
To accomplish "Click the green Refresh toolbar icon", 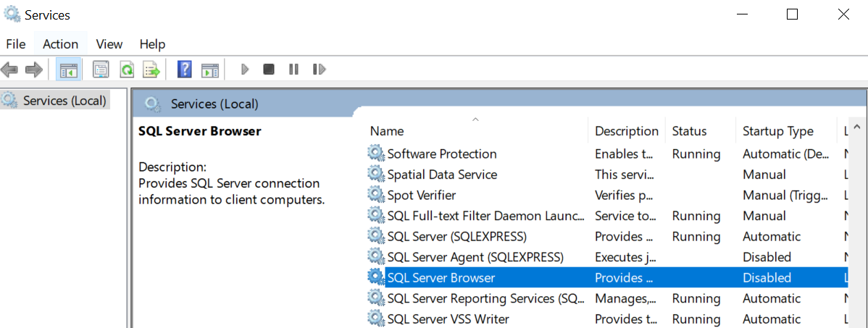I will 126,70.
